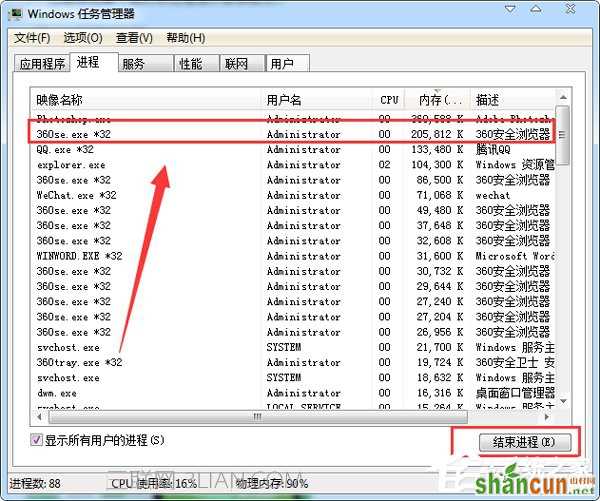
Task: Open the 联网 tab
Action: click(242, 63)
